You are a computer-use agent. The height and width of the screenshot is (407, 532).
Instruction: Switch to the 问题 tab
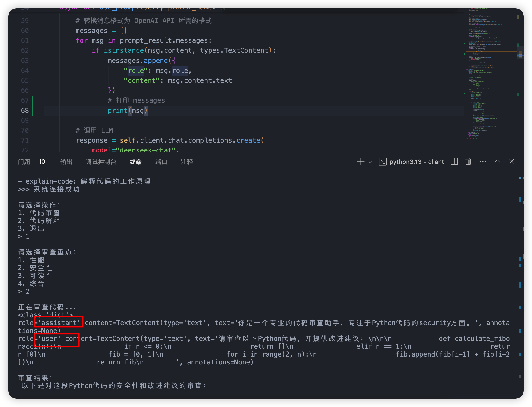tap(24, 162)
